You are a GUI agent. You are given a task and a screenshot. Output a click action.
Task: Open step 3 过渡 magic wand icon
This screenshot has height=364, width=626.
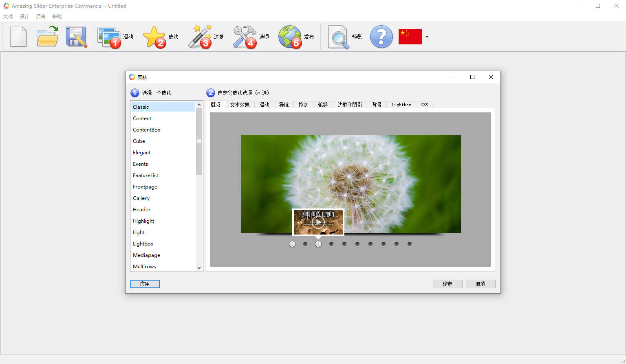pyautogui.click(x=200, y=37)
